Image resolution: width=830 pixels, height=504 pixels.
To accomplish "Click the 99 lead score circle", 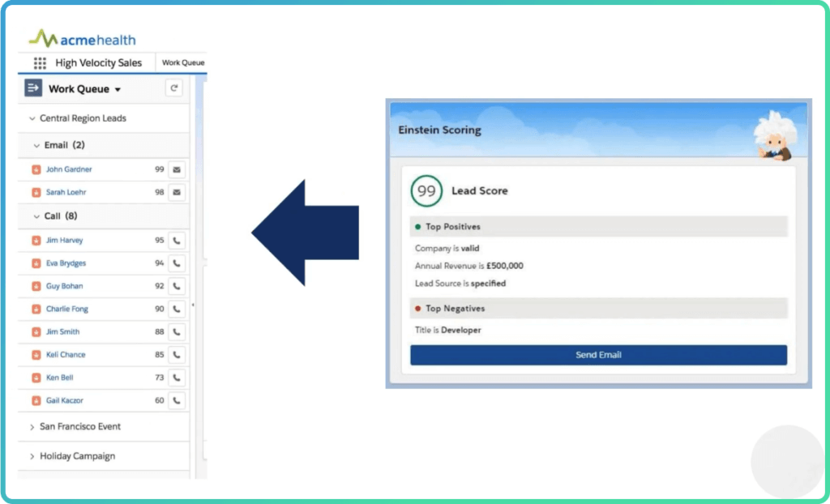I will pyautogui.click(x=426, y=190).
